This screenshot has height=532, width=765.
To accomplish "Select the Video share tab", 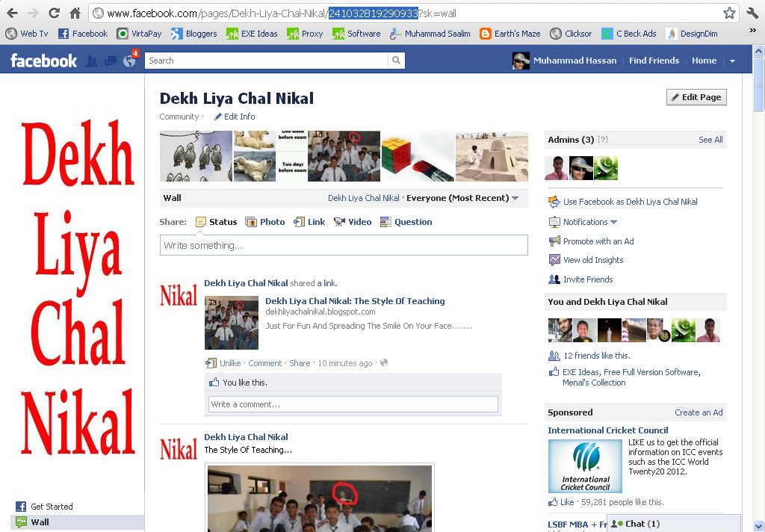I will tap(353, 222).
